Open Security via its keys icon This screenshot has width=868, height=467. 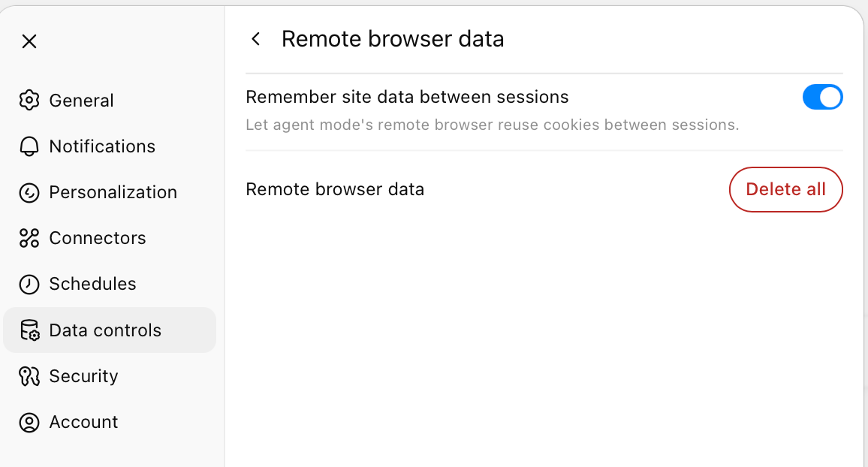(29, 375)
